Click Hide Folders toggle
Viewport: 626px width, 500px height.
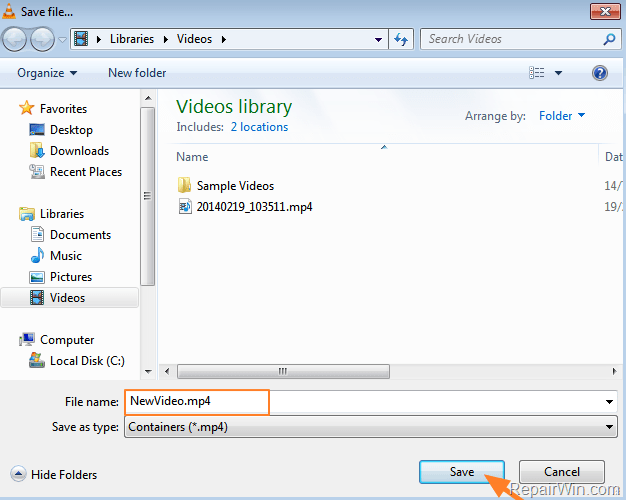pyautogui.click(x=54, y=474)
